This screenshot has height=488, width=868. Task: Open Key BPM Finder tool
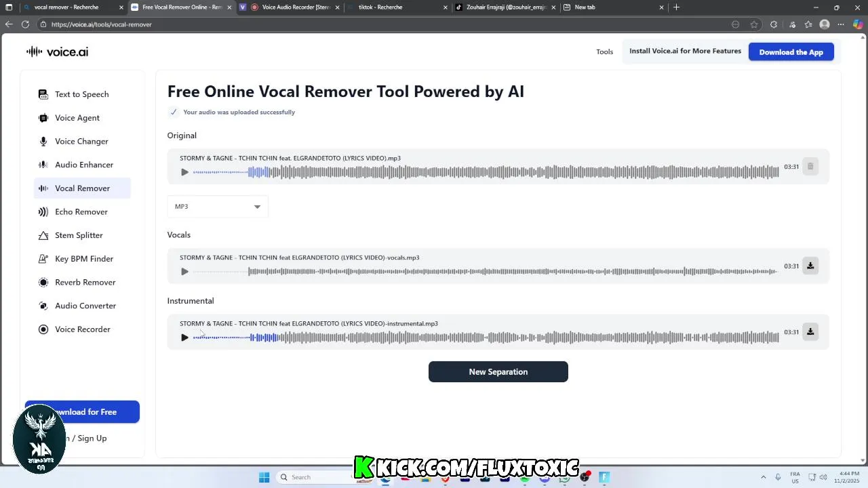(81, 259)
